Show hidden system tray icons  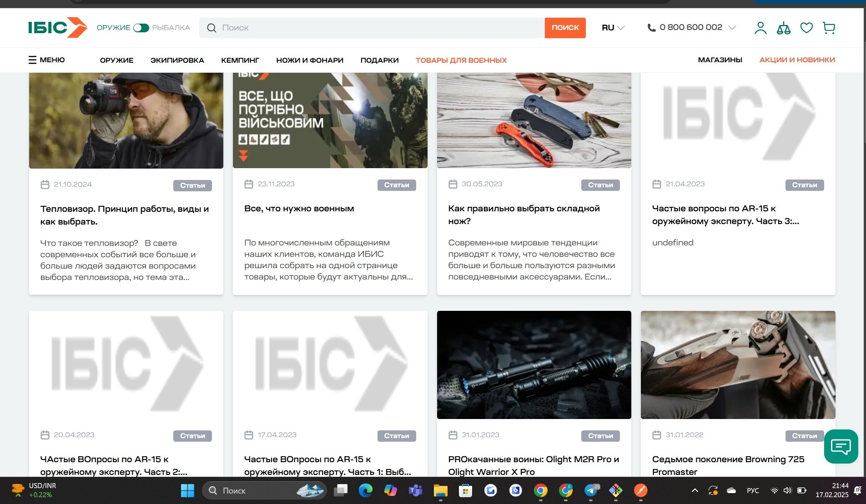695,490
